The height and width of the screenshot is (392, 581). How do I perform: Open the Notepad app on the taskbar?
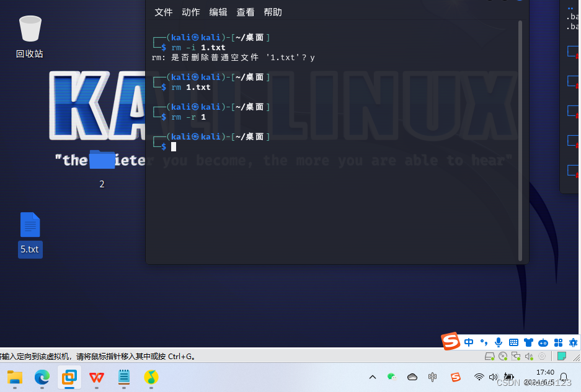click(x=124, y=377)
